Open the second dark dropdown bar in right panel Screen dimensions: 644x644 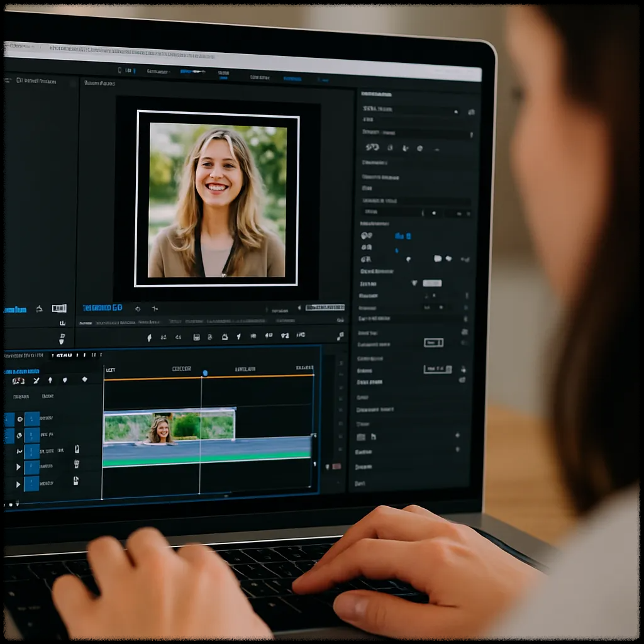(x=417, y=133)
